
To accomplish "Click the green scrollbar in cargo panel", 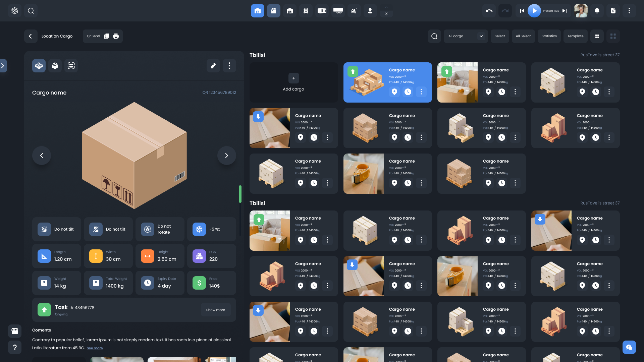I will pyautogui.click(x=240, y=194).
